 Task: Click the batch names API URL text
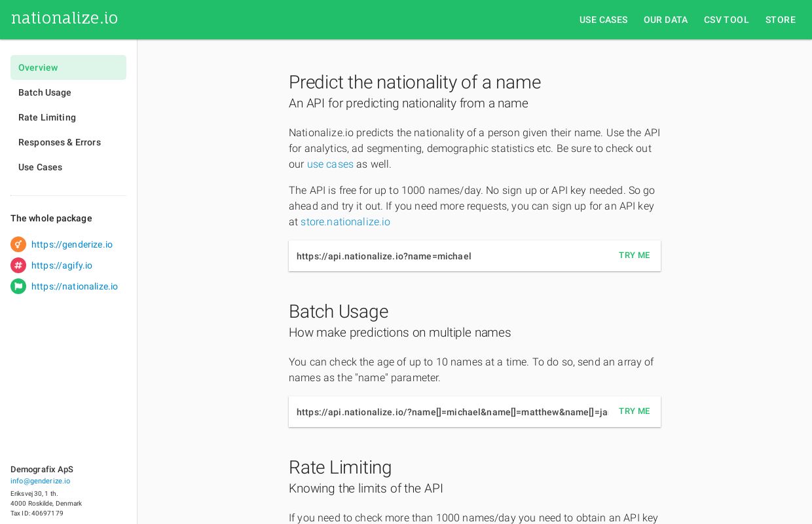tap(452, 412)
